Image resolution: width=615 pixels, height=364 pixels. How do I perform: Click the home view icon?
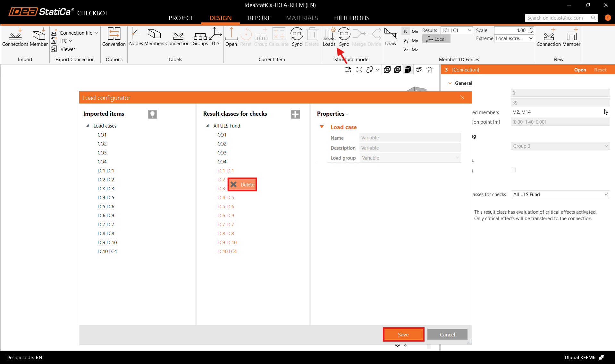tap(429, 70)
